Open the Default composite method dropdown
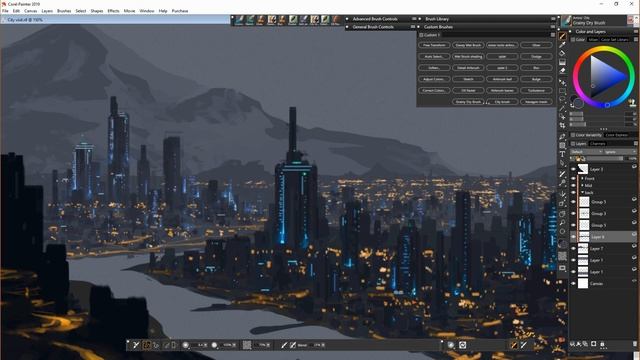640x360 pixels. point(586,152)
